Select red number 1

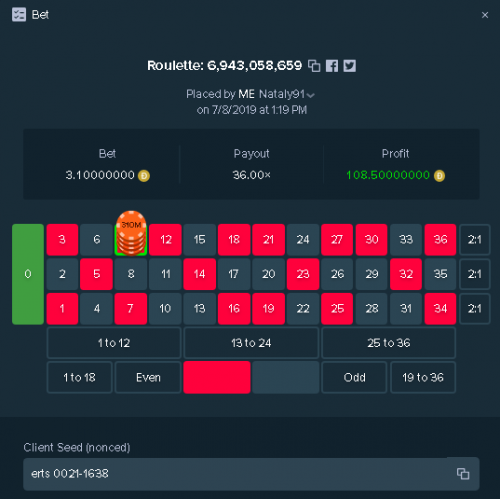click(x=62, y=309)
